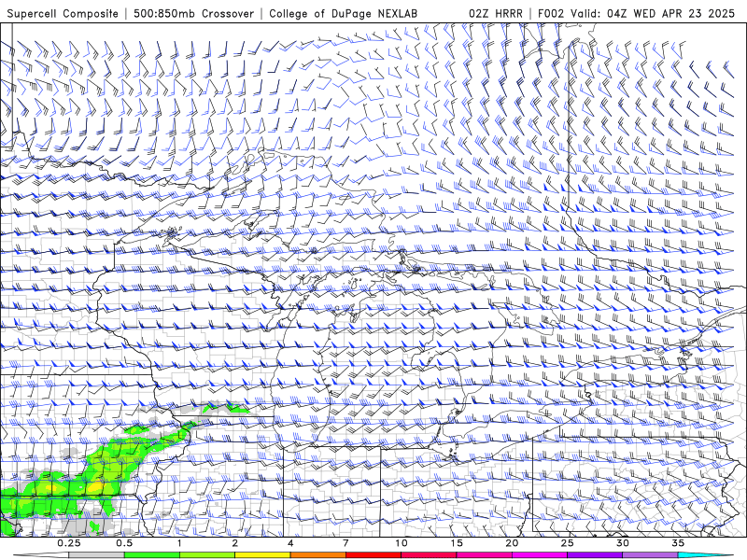The height and width of the screenshot is (560, 747).
Task: Click the legend value '30'
Action: click(x=623, y=543)
